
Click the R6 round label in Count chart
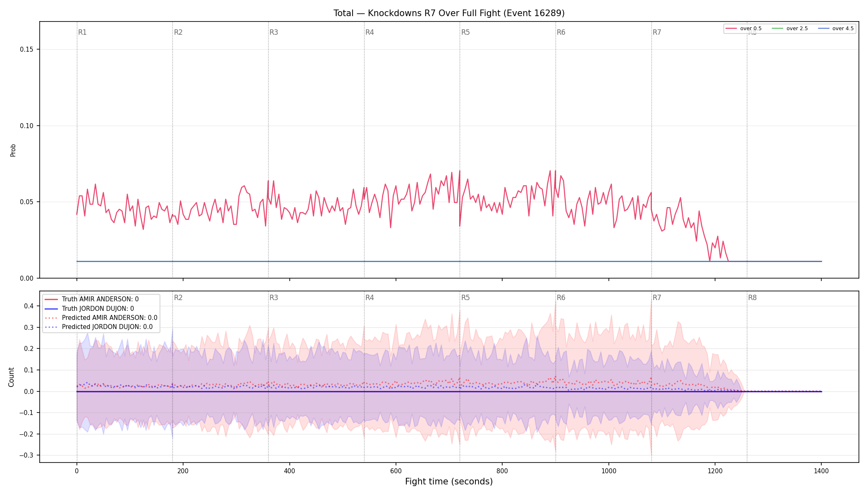561,298
